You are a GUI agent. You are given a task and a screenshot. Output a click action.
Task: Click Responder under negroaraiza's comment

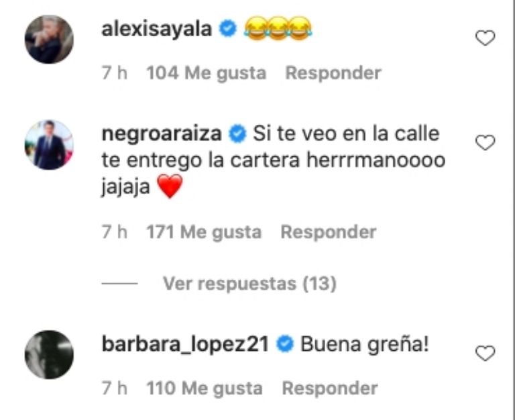click(329, 232)
